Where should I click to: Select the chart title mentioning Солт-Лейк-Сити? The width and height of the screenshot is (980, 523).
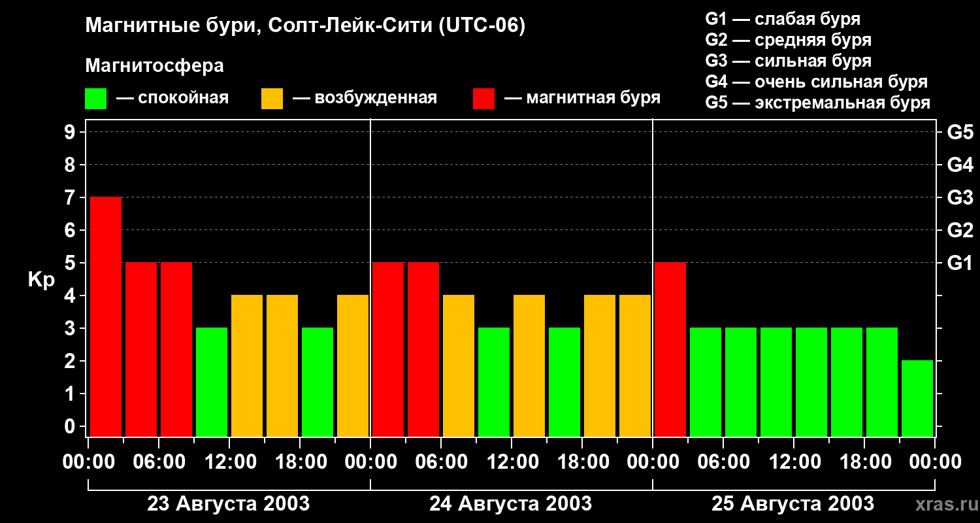305,26
